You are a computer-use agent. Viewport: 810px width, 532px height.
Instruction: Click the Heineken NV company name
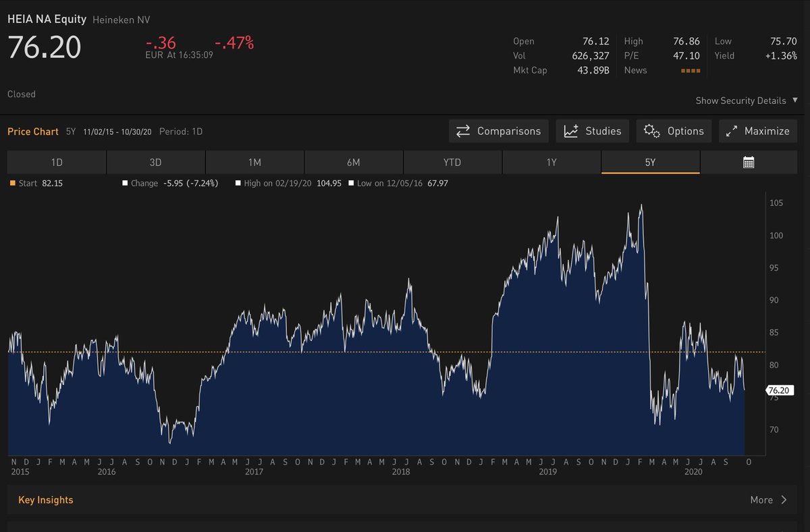[122, 21]
